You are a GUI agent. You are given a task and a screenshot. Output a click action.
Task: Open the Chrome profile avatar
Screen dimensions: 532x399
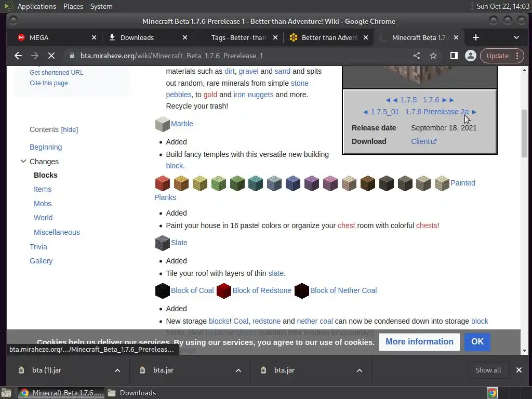pyautogui.click(x=470, y=56)
